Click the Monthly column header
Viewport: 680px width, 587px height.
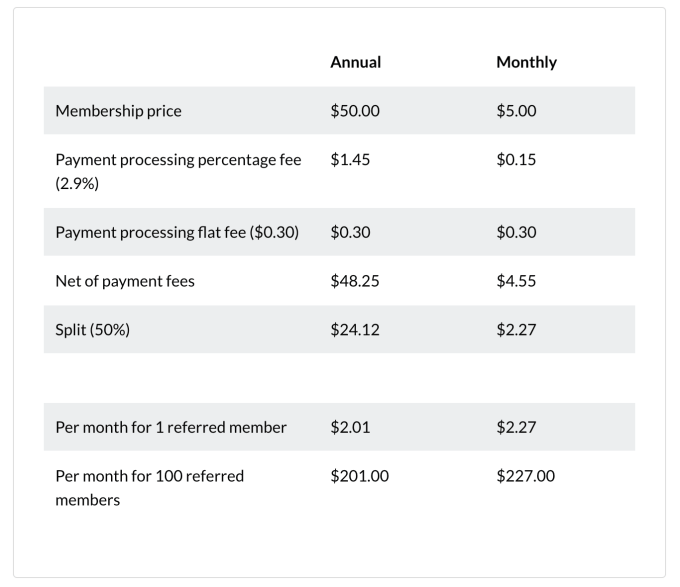pyautogui.click(x=526, y=62)
